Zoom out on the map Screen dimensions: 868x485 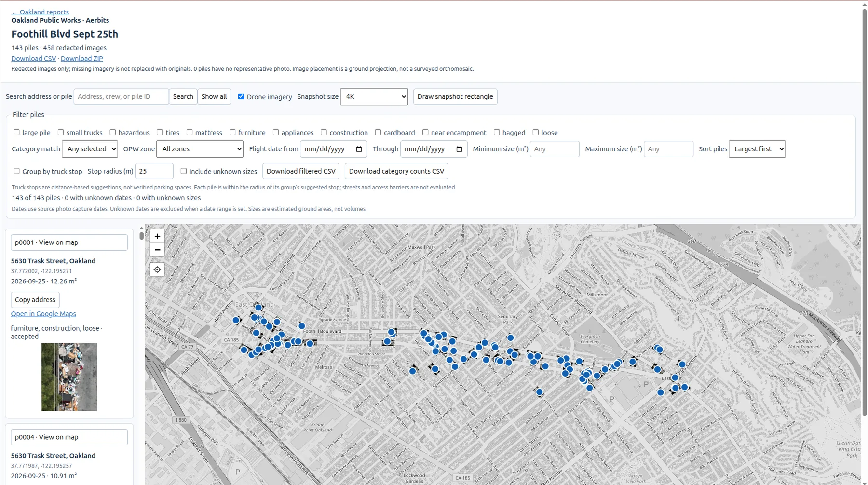pyautogui.click(x=157, y=250)
